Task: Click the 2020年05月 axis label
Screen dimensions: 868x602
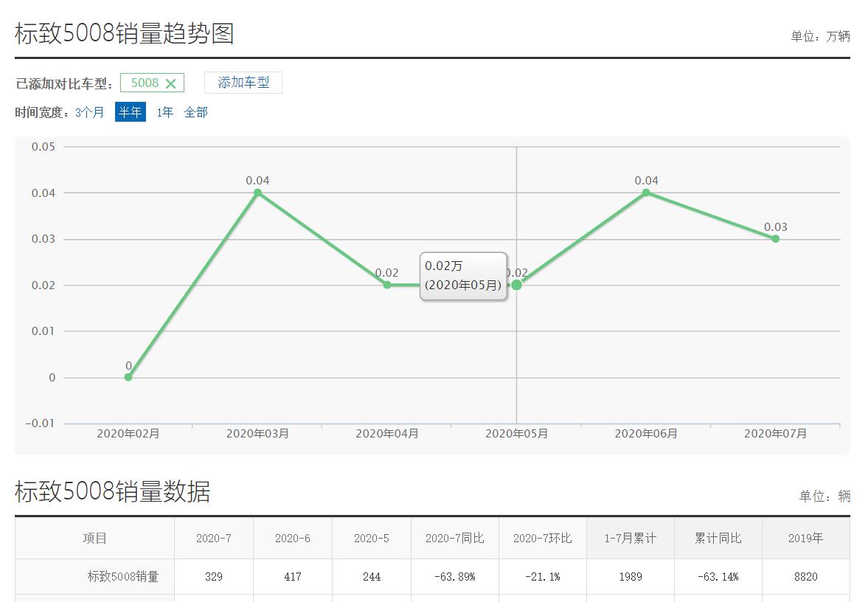Action: pos(516,434)
